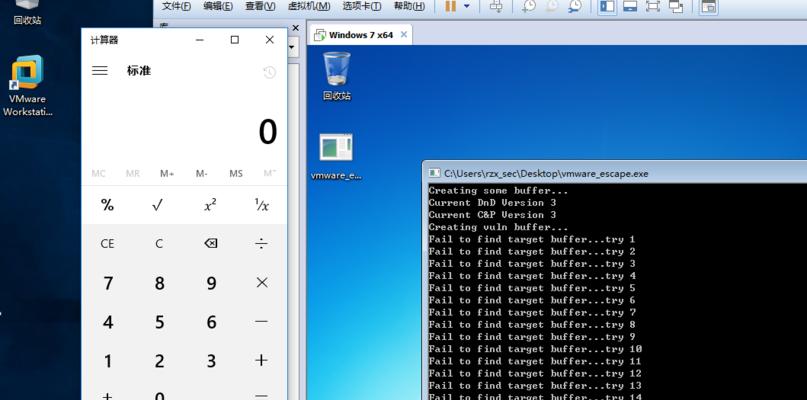The image size is (807, 400).
Task: Click the plus key in calculator
Action: 261,360
